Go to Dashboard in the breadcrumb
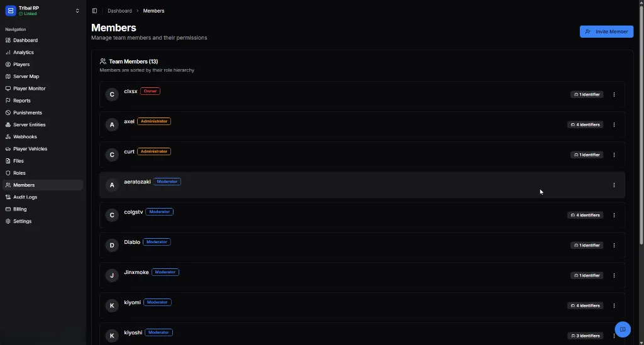The image size is (644, 345). [x=119, y=11]
